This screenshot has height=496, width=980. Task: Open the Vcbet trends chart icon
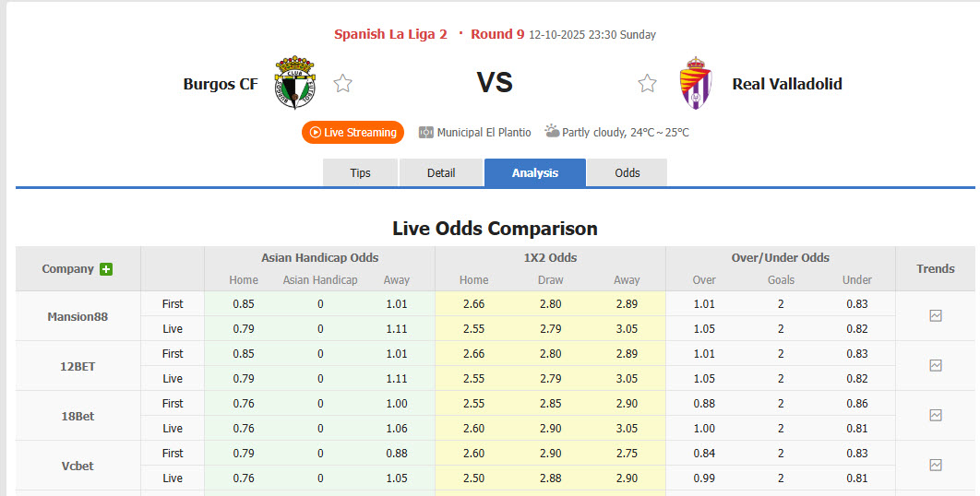click(x=936, y=465)
